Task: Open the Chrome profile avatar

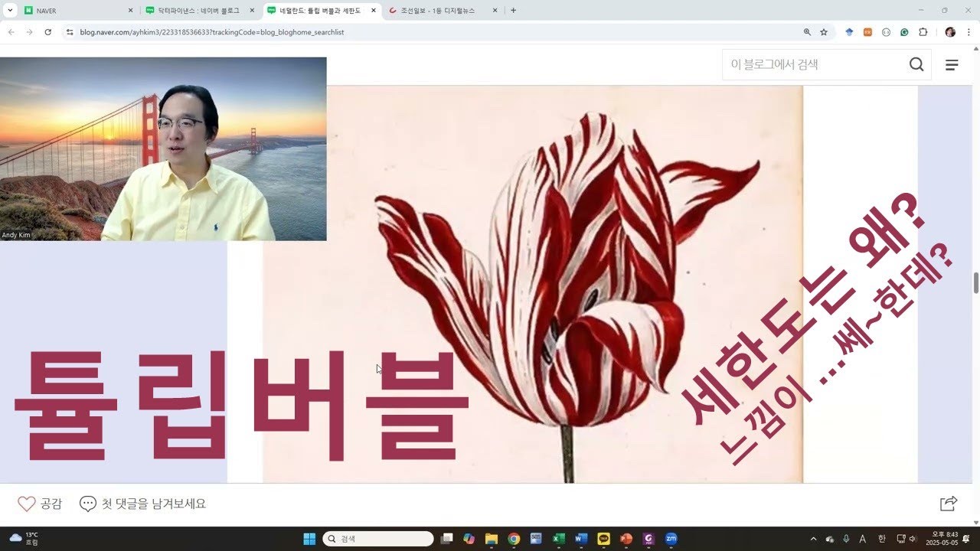Action: (950, 32)
